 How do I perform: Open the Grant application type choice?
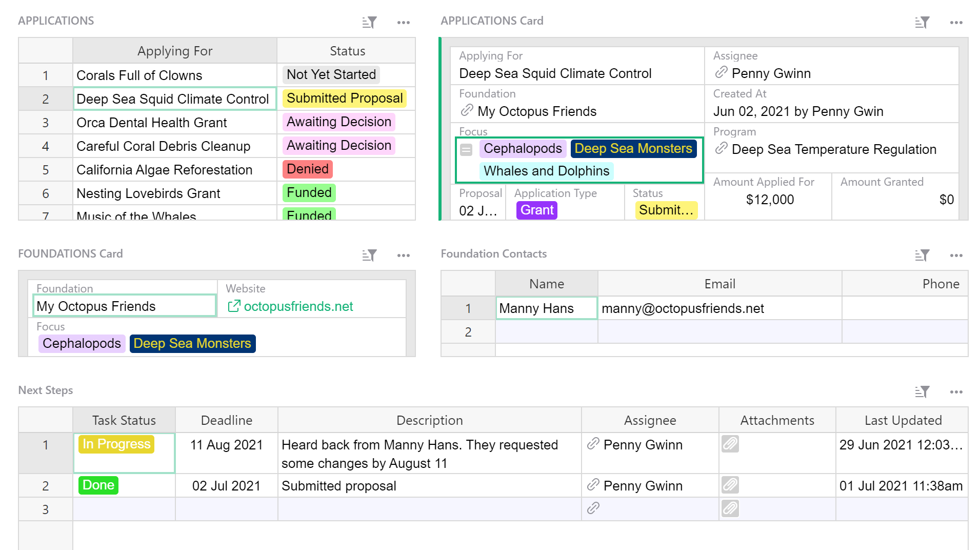[x=536, y=210]
